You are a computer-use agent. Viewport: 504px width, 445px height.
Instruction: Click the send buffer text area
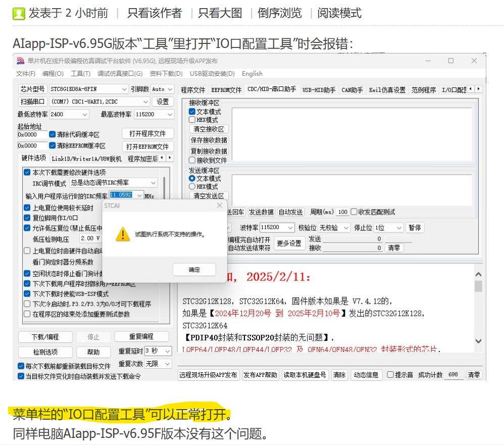[351, 190]
